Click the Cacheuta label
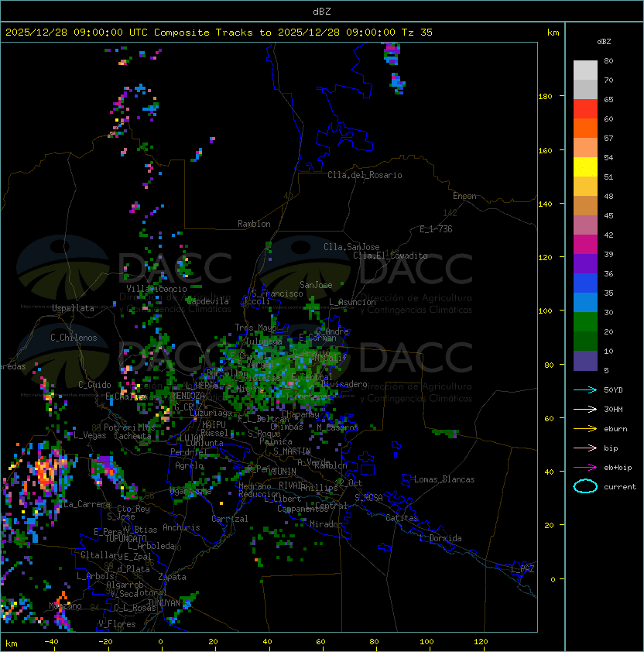The height and width of the screenshot is (652, 644). [132, 436]
